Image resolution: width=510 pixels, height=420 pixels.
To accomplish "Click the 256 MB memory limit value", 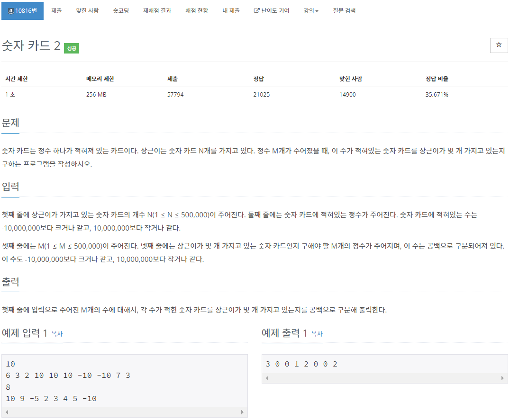I will [96, 95].
